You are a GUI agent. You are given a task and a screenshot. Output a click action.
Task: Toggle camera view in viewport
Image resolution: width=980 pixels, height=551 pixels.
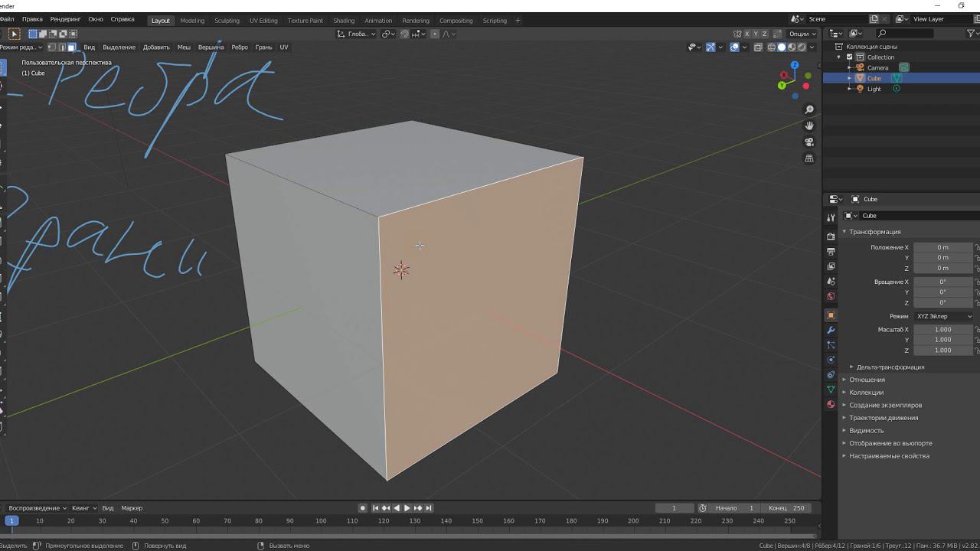click(x=809, y=142)
